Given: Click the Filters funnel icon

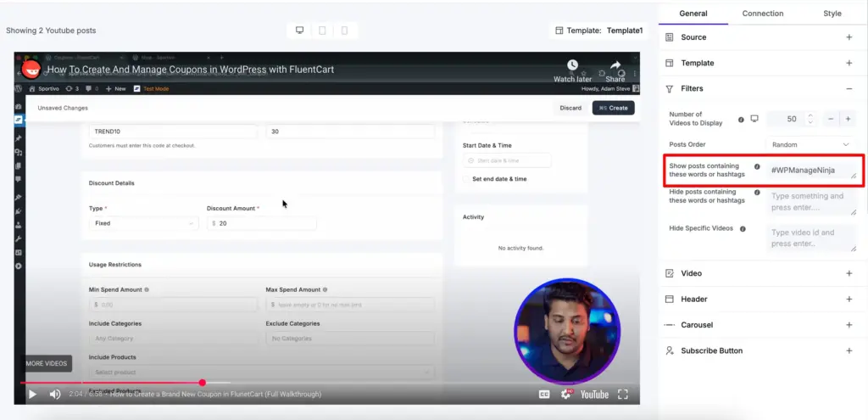Looking at the screenshot, I should [670, 88].
